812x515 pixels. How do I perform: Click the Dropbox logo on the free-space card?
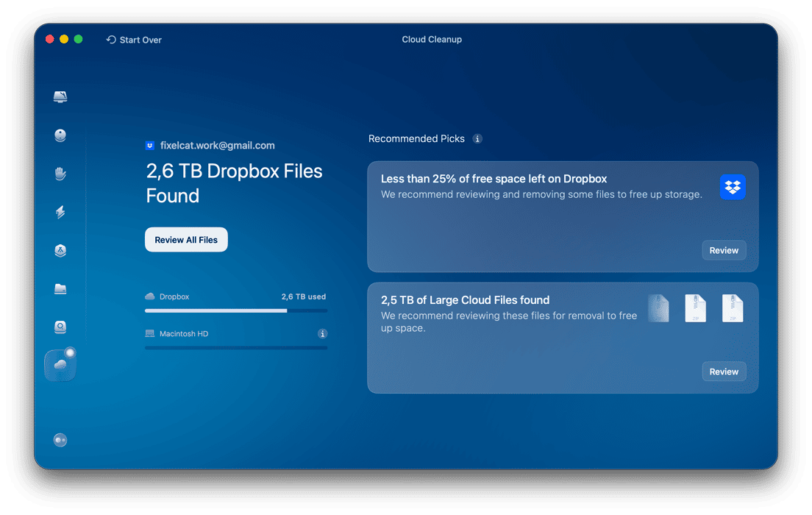pos(732,187)
